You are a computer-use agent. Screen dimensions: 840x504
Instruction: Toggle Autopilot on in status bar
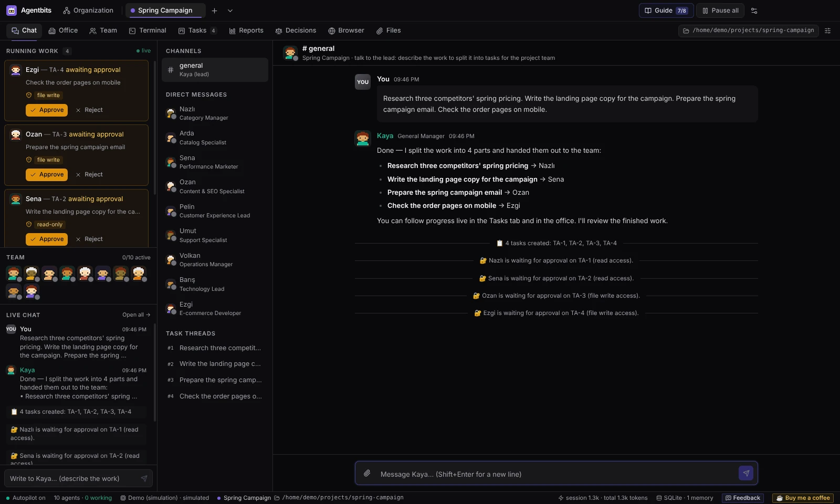pyautogui.click(x=26, y=498)
